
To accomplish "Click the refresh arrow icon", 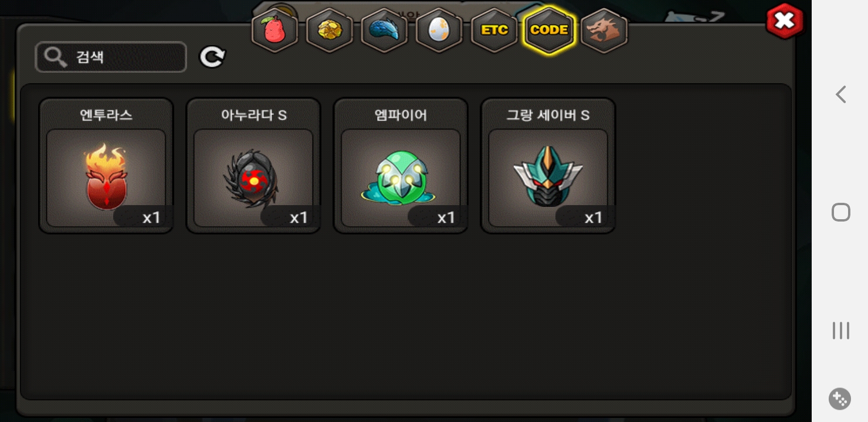I will (212, 57).
